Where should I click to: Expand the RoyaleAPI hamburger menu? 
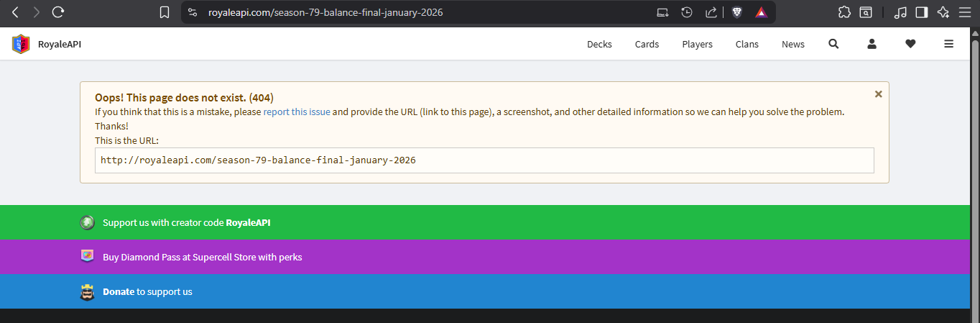pos(948,44)
